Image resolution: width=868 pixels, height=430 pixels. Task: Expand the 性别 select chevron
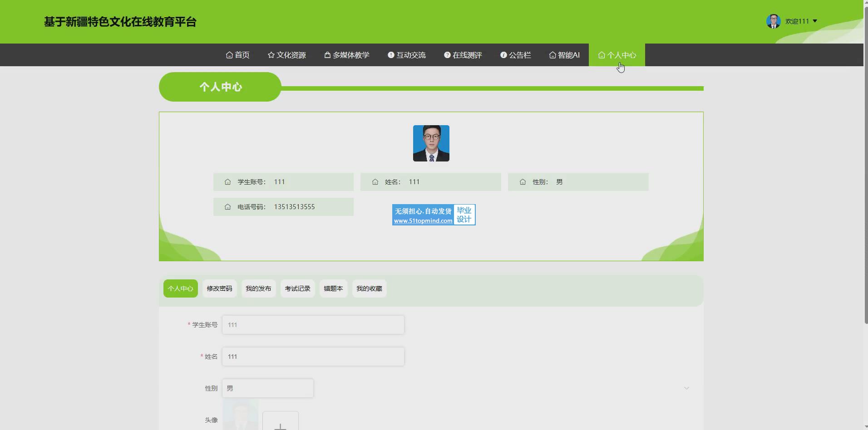pos(686,388)
